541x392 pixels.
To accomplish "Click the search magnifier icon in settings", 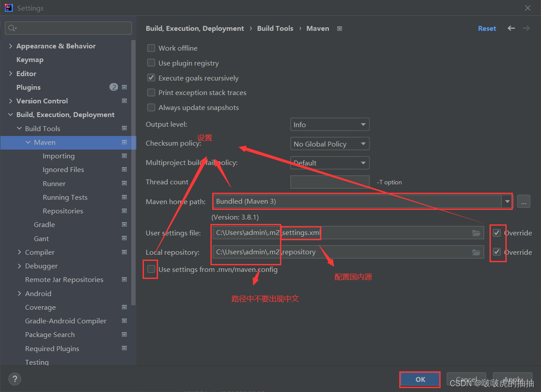I will pos(11,28).
